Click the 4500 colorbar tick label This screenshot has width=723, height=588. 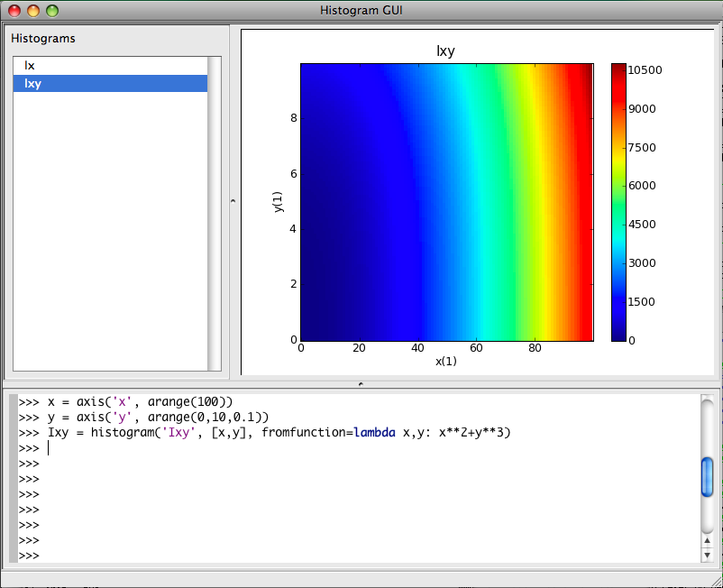642,225
